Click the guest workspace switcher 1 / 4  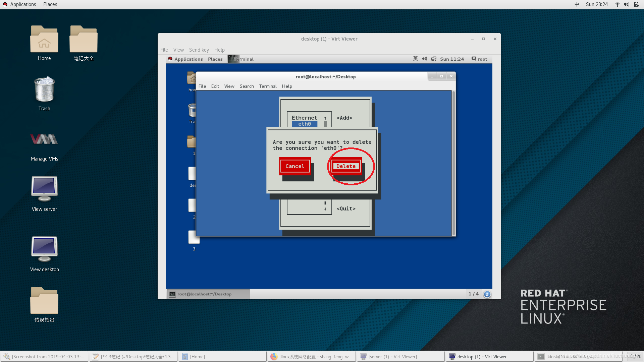tap(474, 294)
